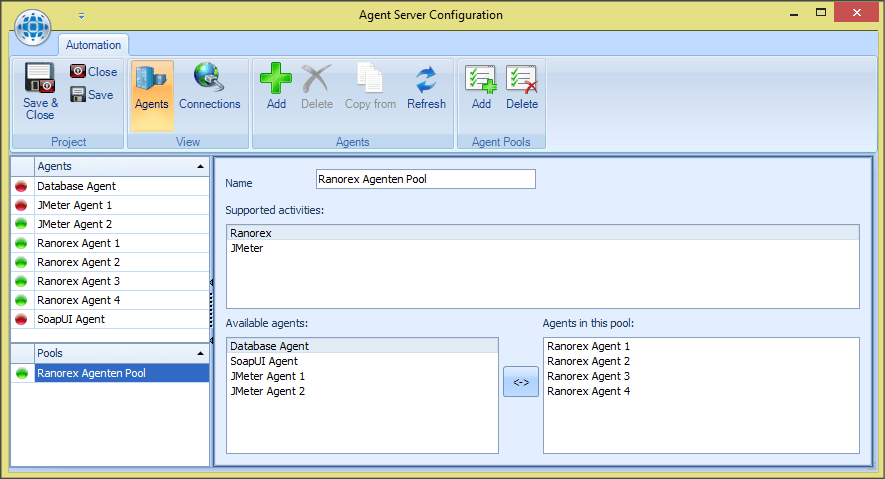Click the Agents column header

point(121,166)
